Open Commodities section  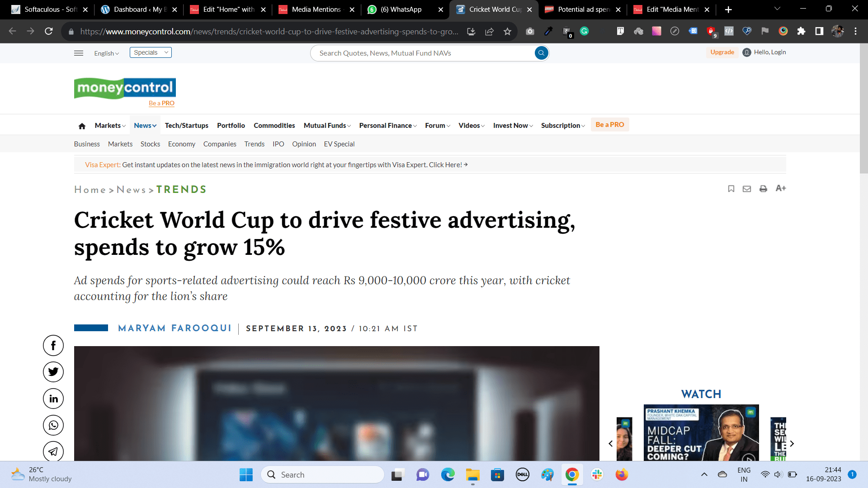(x=274, y=126)
